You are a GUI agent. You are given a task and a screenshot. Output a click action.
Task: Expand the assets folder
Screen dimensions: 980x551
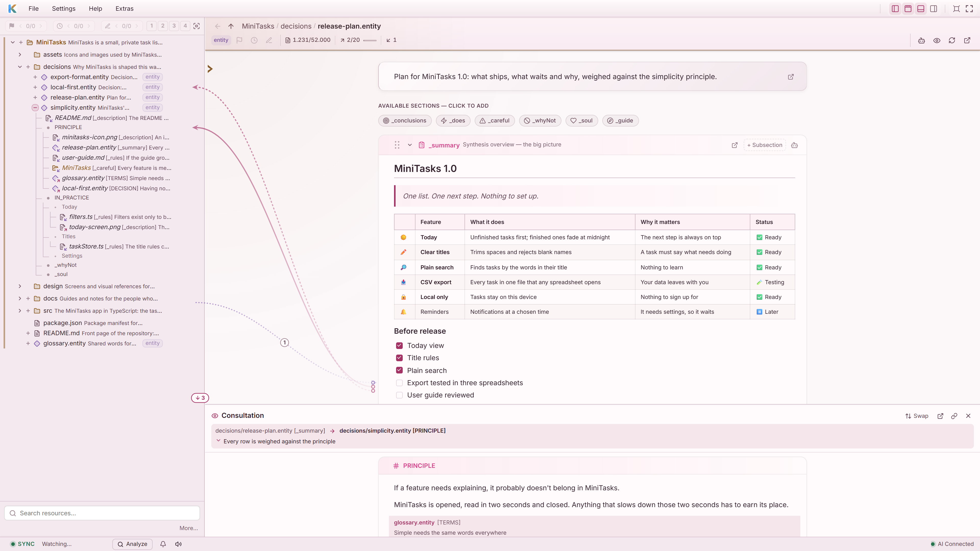(20, 55)
